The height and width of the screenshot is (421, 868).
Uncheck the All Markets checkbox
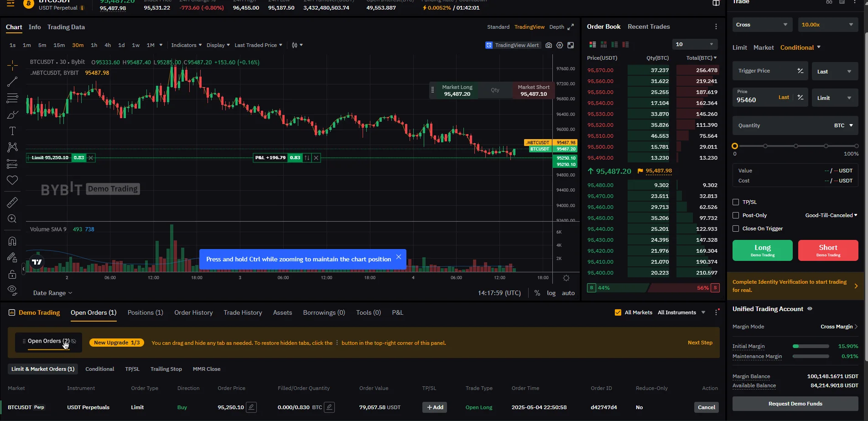618,312
